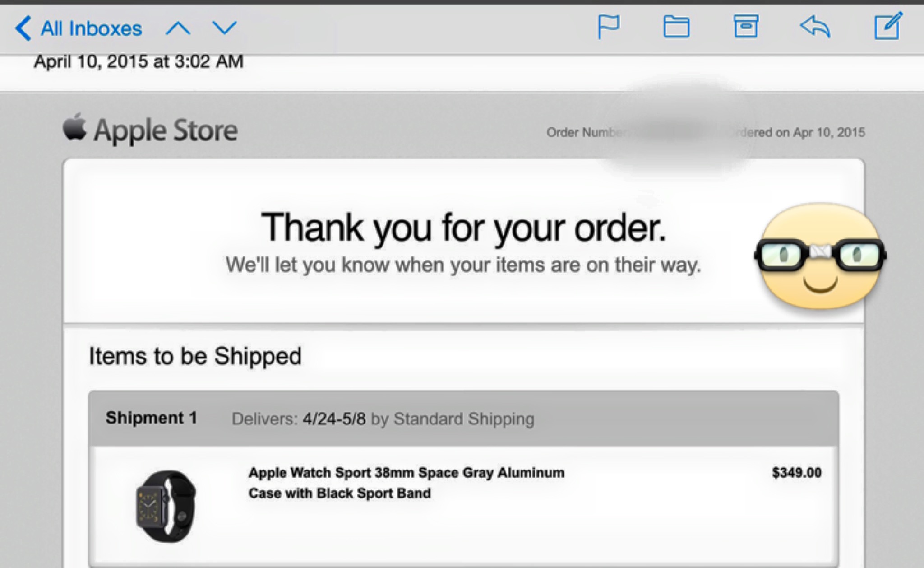Select the nerd face emoji sticker
The width and height of the screenshot is (924, 568).
tap(820, 256)
